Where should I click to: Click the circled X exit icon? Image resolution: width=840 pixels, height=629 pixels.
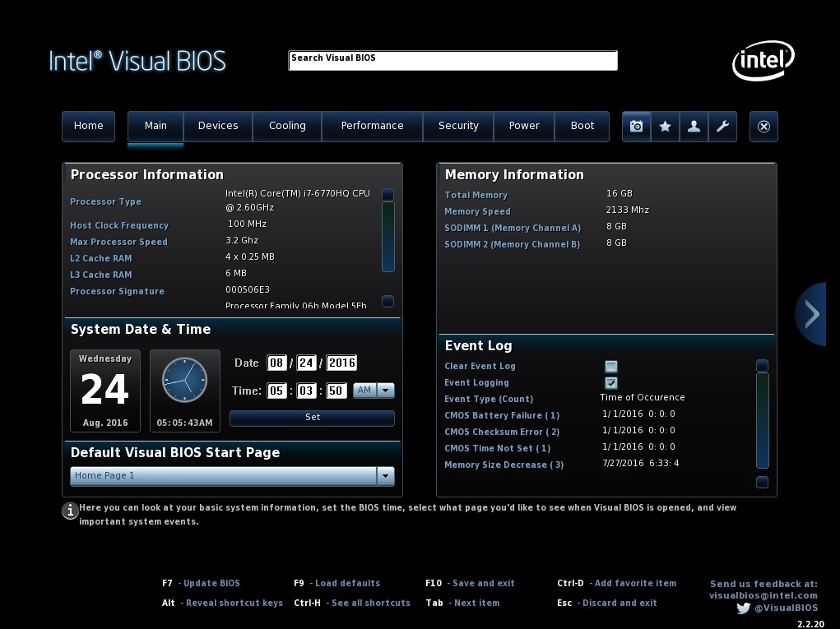763,127
